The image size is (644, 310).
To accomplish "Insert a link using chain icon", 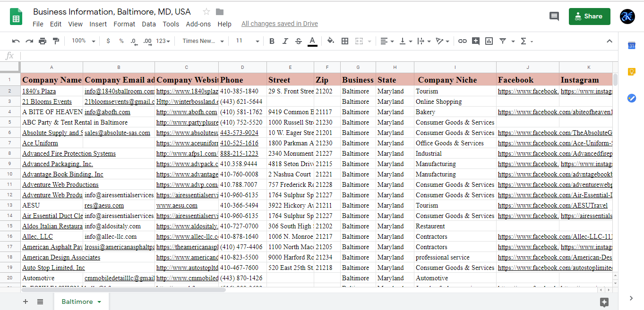I will coord(463,41).
